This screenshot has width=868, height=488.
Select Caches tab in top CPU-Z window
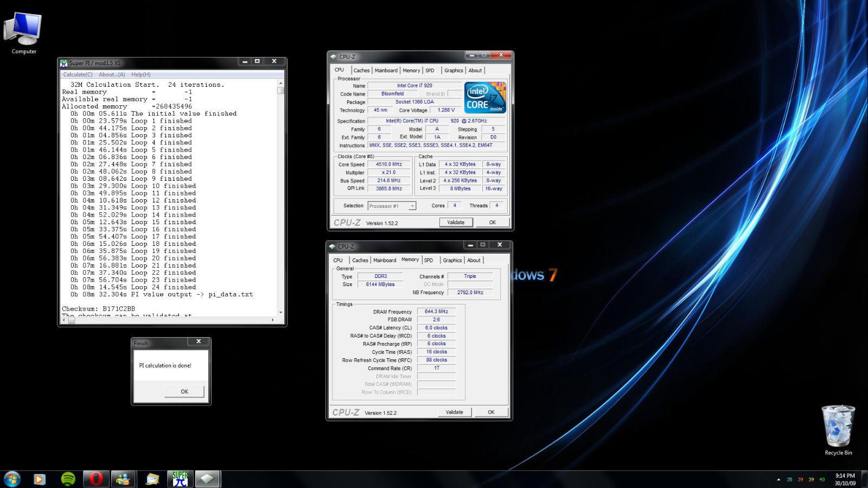click(x=361, y=71)
